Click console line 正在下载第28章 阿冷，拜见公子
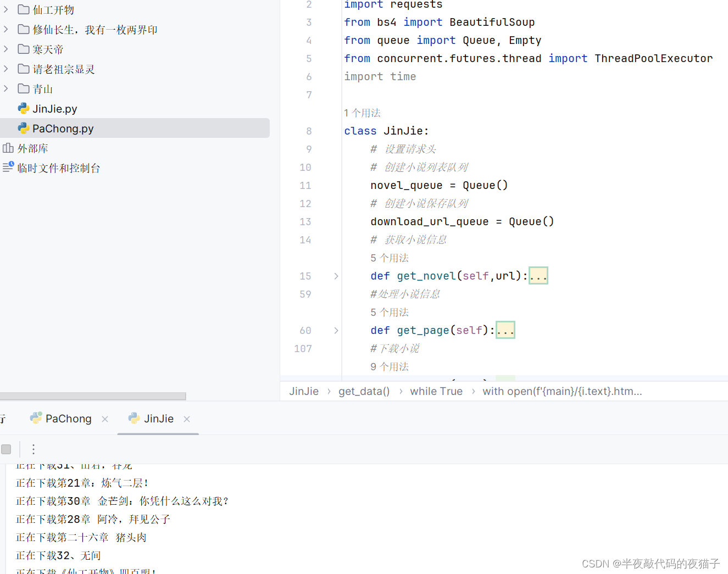Viewport: 728px width, 574px height. [x=93, y=519]
